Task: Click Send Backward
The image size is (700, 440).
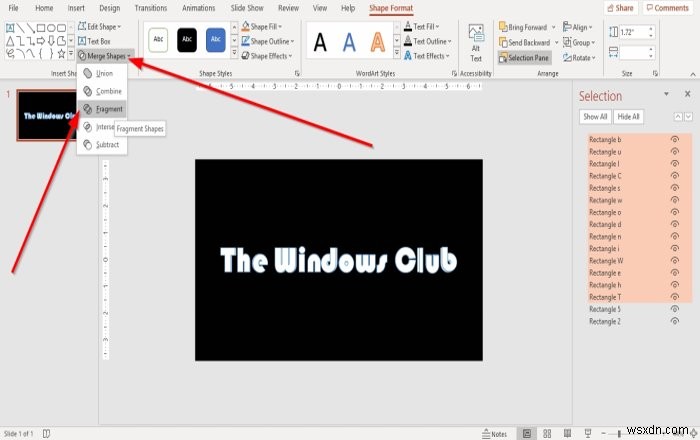Action: 525,42
